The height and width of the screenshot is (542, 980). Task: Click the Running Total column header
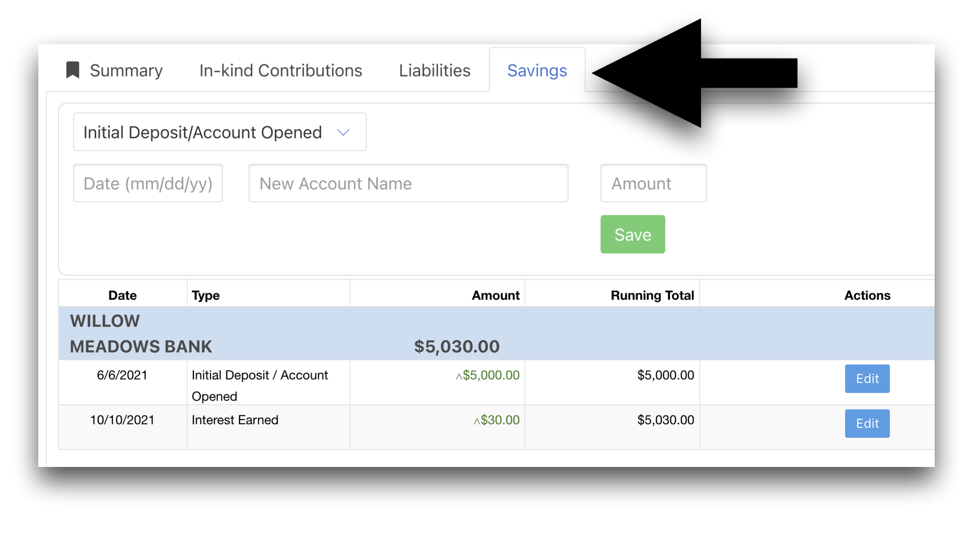coord(652,295)
